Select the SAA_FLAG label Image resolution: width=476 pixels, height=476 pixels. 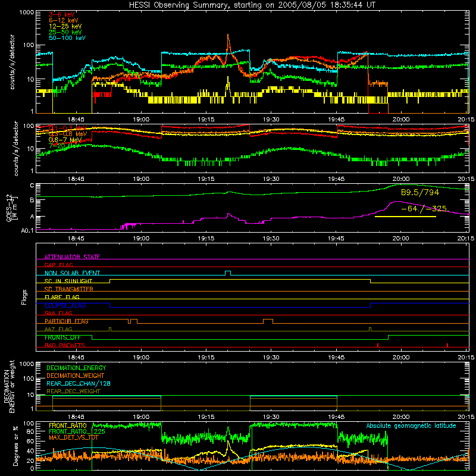pos(58,313)
